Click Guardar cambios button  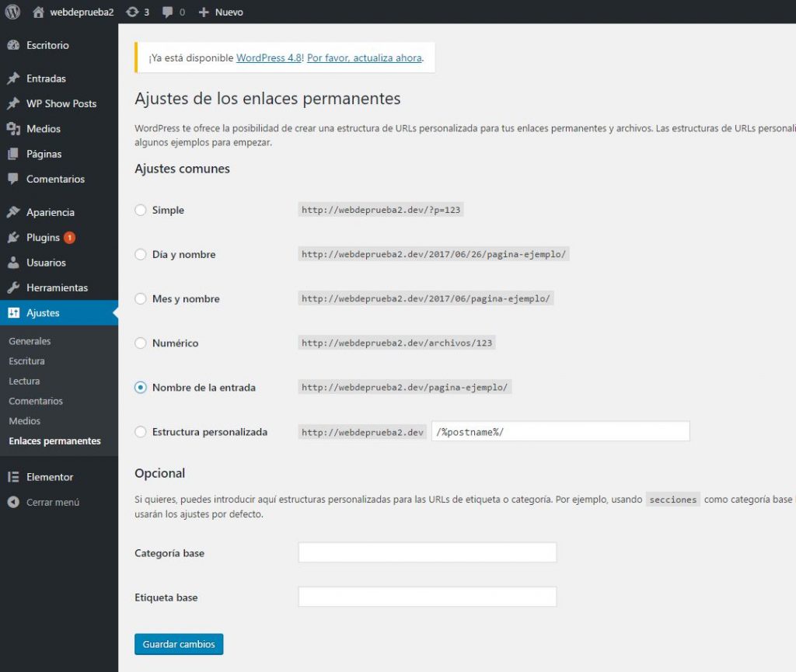pyautogui.click(x=179, y=644)
